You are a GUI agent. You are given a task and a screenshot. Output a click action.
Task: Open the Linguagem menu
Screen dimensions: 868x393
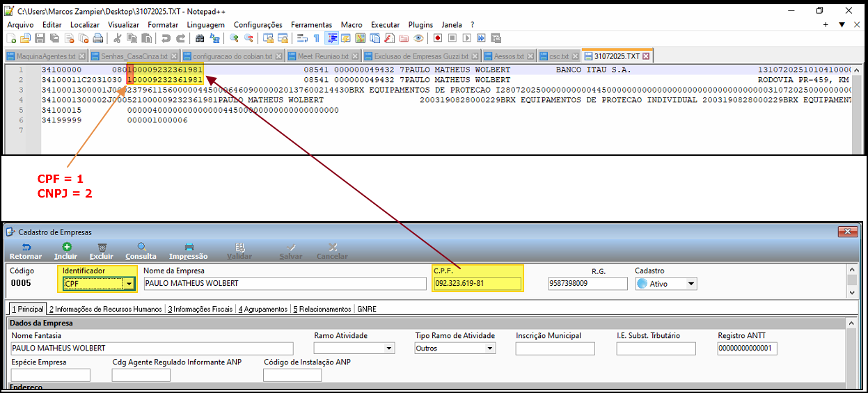(x=206, y=24)
